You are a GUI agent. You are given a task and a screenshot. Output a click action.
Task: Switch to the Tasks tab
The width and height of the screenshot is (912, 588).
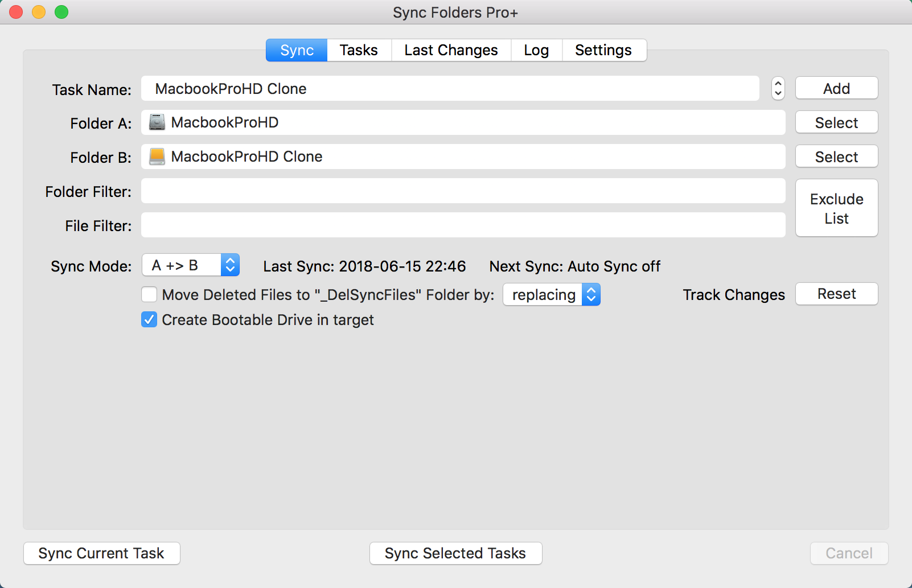(x=359, y=50)
